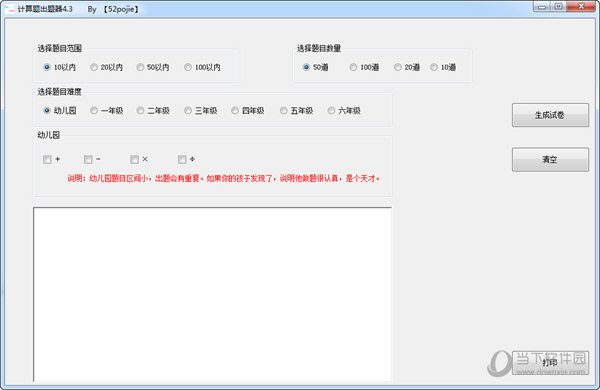
Task: Close the 计算题出题器 window
Action: [581, 7]
